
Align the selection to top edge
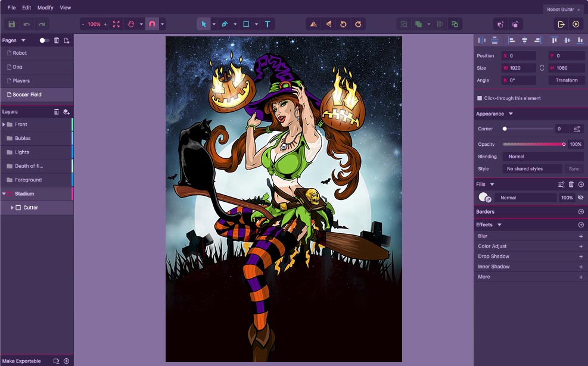554,40
